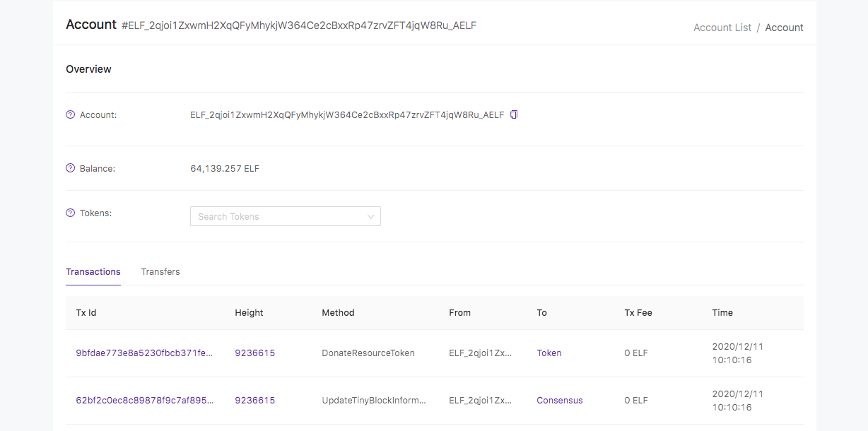Image resolution: width=868 pixels, height=431 pixels.
Task: Click the help icon beside Tokens label
Action: coord(70,213)
